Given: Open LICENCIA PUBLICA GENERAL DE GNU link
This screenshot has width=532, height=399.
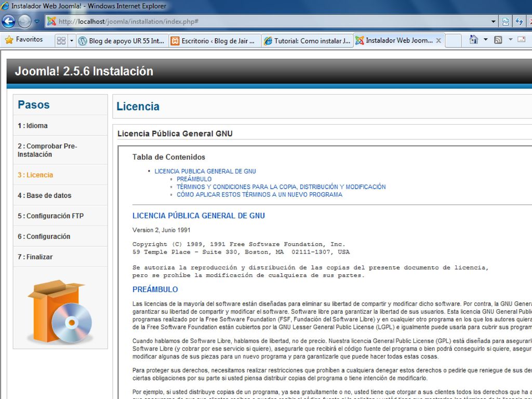Looking at the screenshot, I should click(205, 171).
